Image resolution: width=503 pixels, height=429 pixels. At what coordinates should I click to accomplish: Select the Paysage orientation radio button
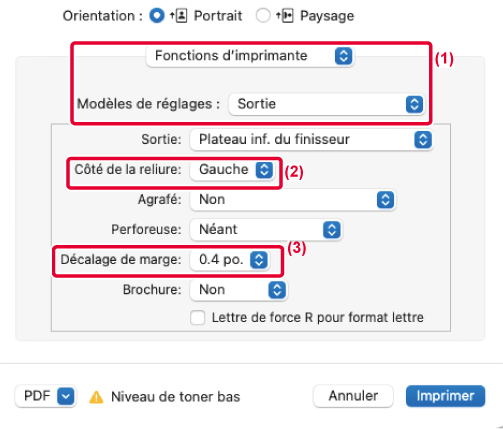click(x=263, y=15)
